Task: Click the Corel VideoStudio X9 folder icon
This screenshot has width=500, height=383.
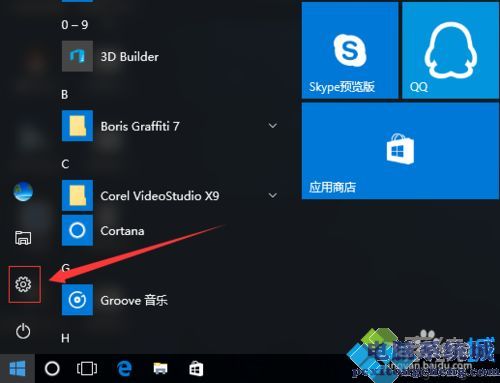Action: coord(77,195)
